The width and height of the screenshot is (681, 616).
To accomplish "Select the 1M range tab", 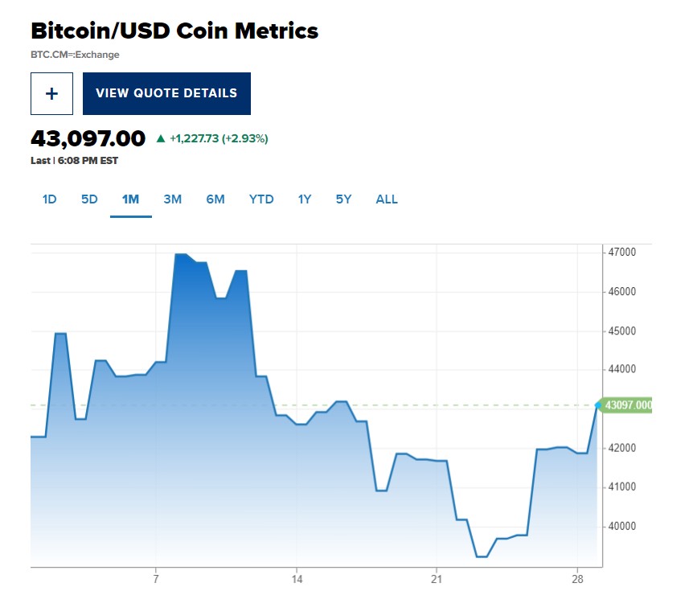I will pyautogui.click(x=130, y=199).
